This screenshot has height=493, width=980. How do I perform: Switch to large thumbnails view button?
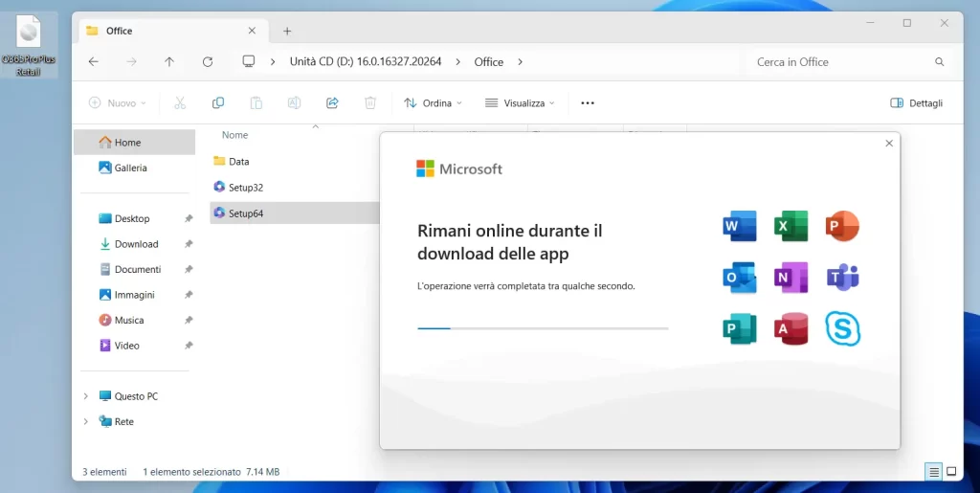[951, 472]
